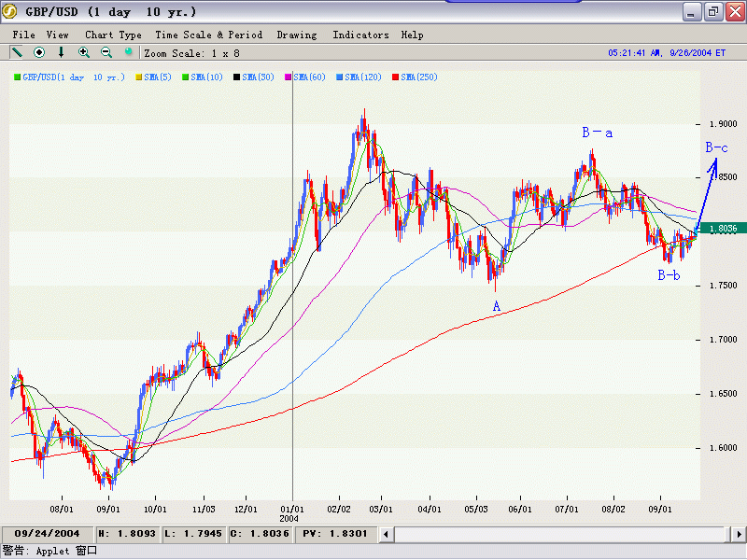Image resolution: width=747 pixels, height=560 pixels.
Task: Click the black SMA(30) legend swatch
Action: point(237,77)
